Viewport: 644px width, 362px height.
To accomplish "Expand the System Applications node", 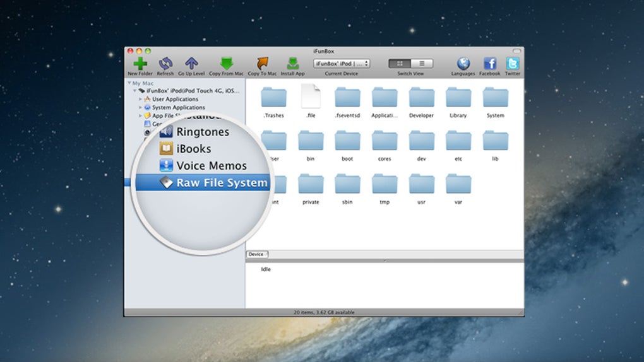I will coord(140,107).
